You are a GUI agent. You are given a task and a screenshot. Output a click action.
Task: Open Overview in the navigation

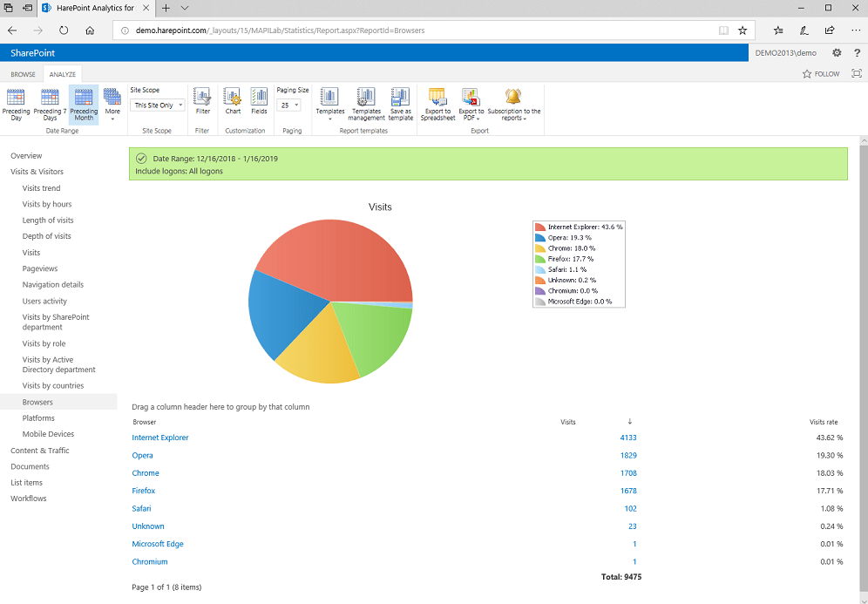click(x=26, y=155)
